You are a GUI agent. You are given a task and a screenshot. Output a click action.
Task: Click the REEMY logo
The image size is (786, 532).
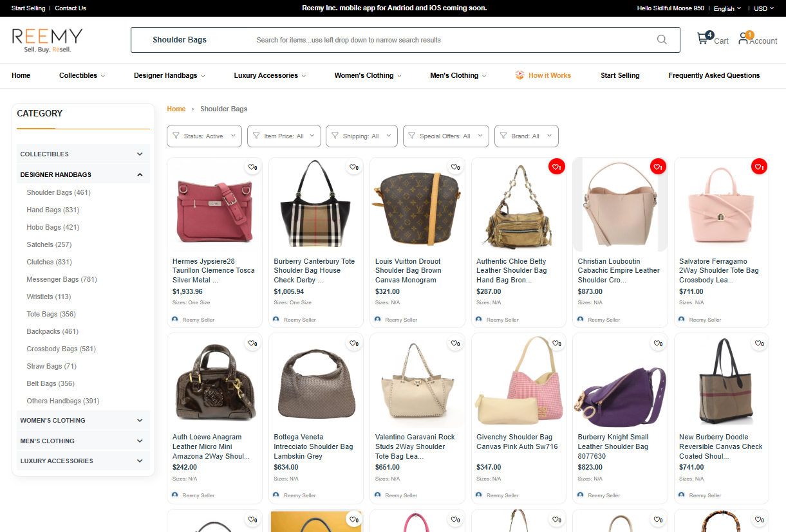pyautogui.click(x=48, y=40)
